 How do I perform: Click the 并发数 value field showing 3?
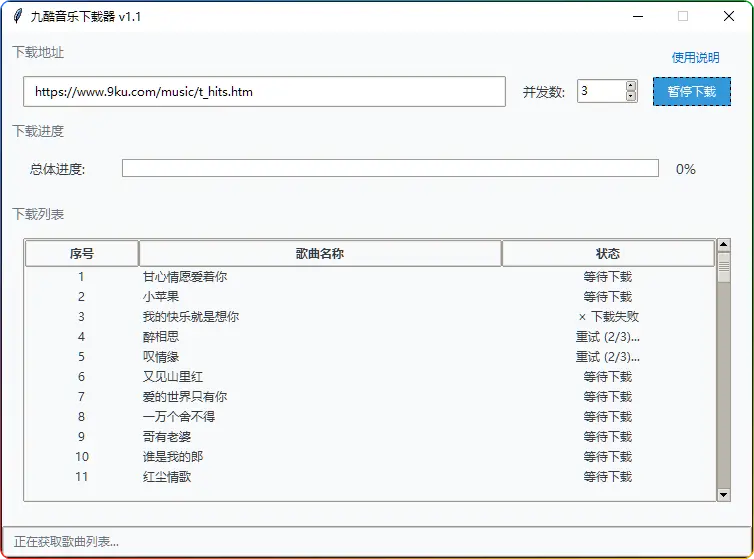click(601, 91)
